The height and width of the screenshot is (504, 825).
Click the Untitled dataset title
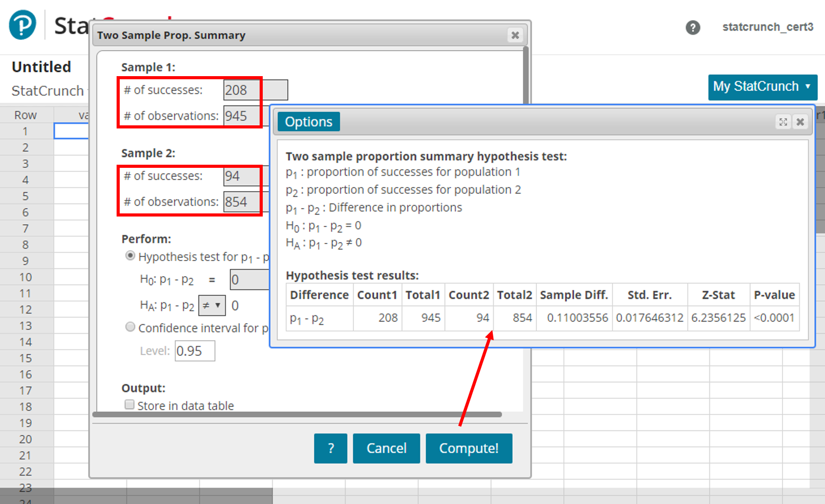pos(41,67)
